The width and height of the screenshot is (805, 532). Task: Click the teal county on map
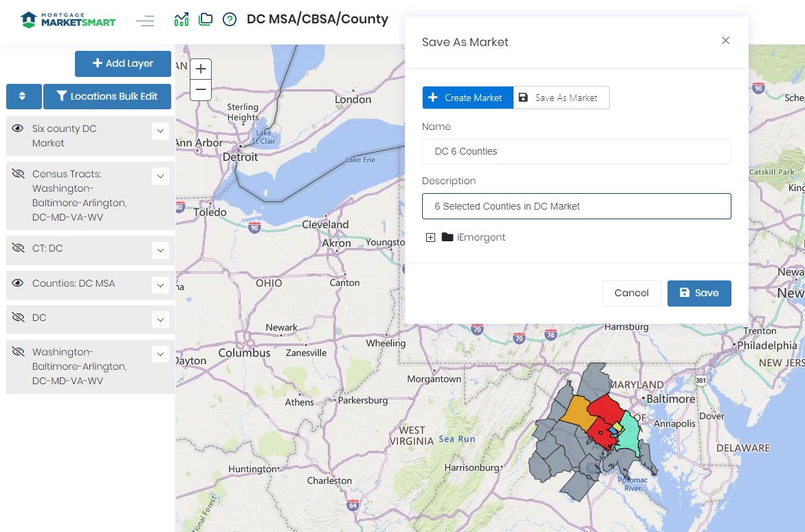tap(630, 434)
